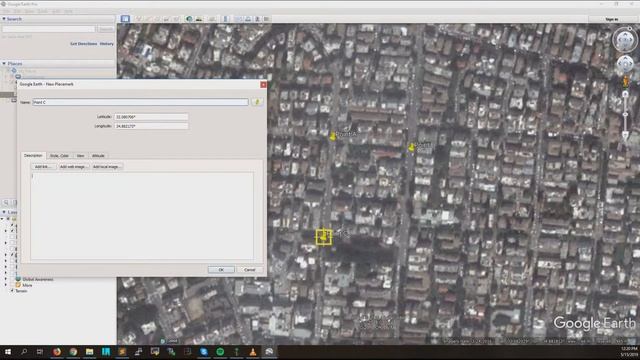Screen dimensions: 640x360
Task: Open the Edit menu
Action: (x=17, y=11)
